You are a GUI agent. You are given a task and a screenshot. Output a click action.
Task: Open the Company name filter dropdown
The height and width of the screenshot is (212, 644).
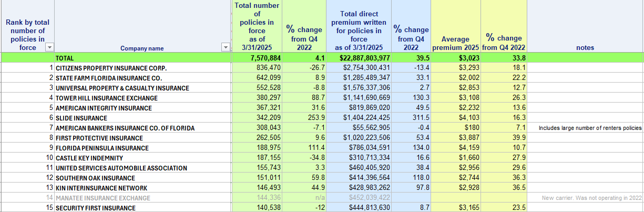pos(226,47)
